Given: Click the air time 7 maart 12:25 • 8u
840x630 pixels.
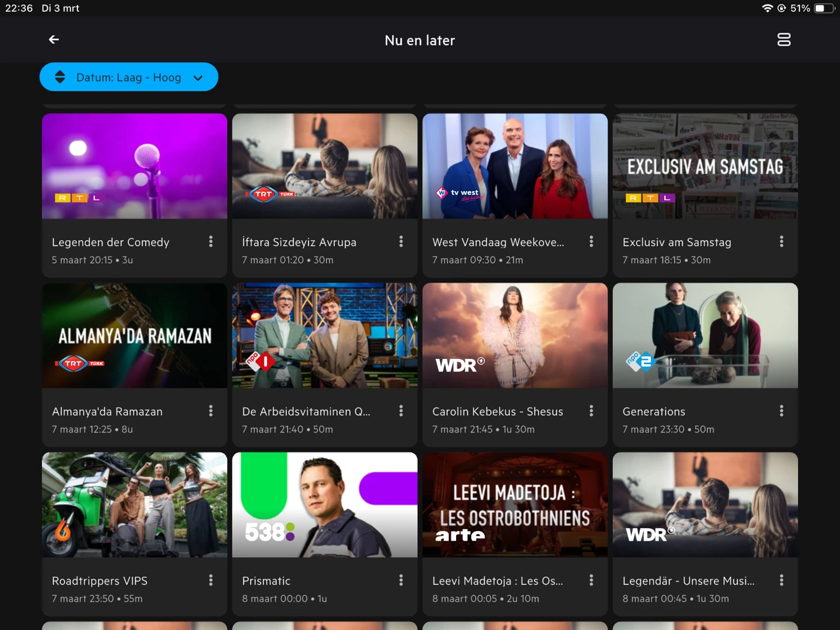Looking at the screenshot, I should 93,429.
